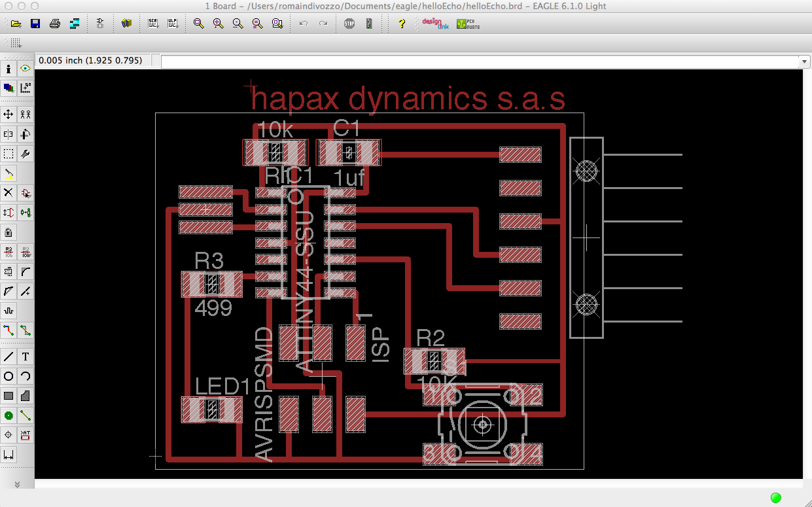Select the Route tool
The width and height of the screenshot is (812, 507).
click(9, 330)
